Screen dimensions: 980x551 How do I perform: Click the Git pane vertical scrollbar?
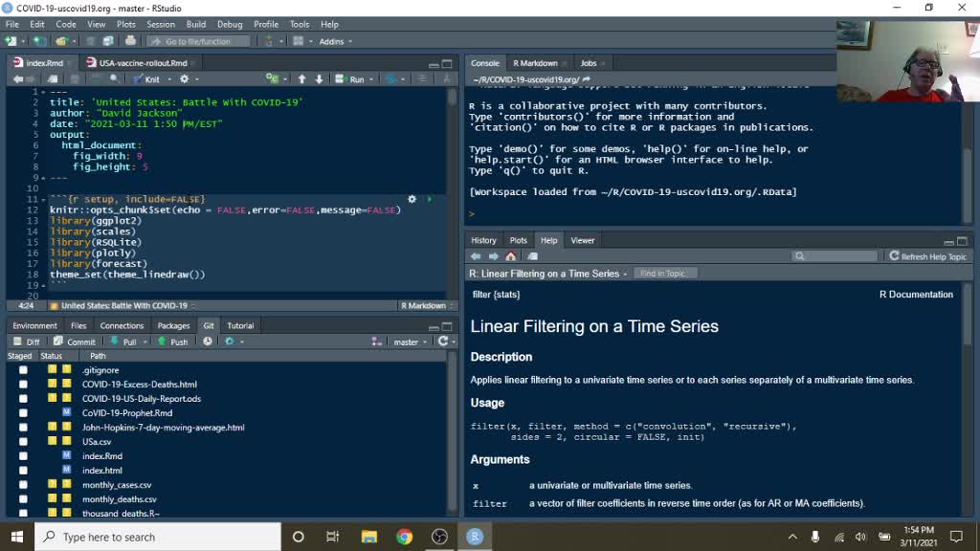[x=452, y=431]
